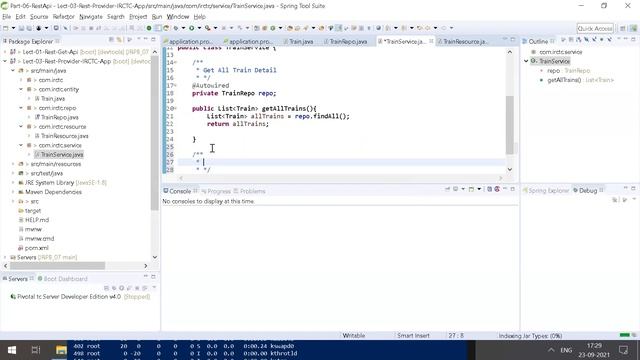The height and width of the screenshot is (360, 640).
Task: Open the Refactor menu
Action: (x=63, y=17)
